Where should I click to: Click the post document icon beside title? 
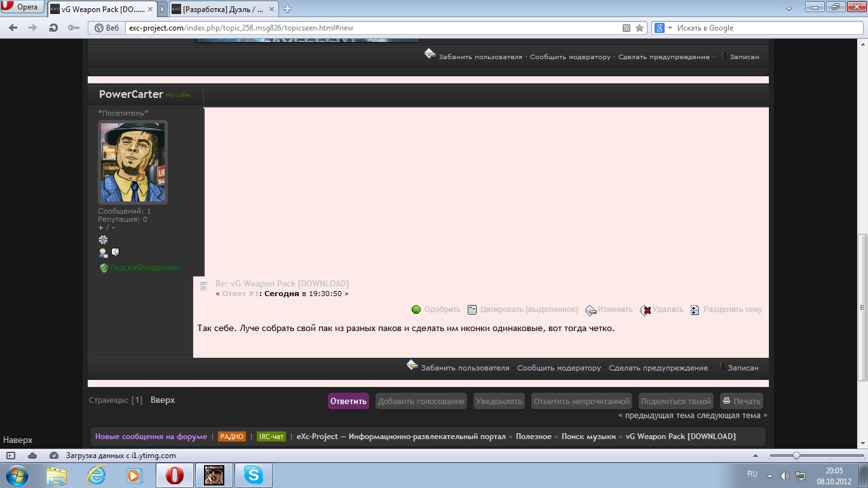(x=204, y=287)
